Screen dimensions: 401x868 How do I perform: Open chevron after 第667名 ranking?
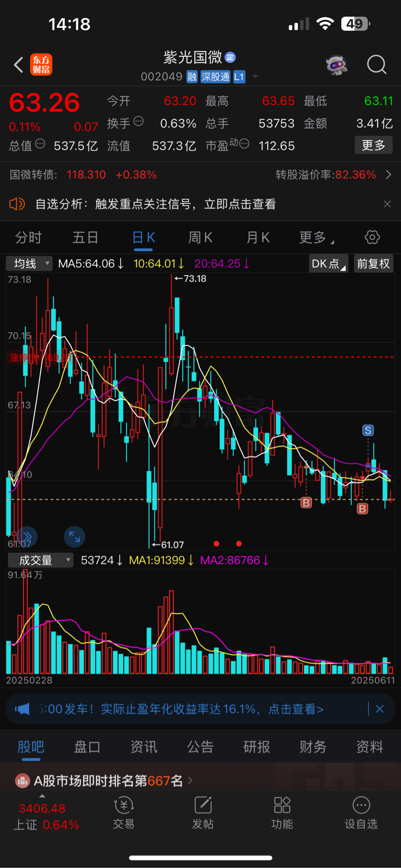tap(190, 781)
